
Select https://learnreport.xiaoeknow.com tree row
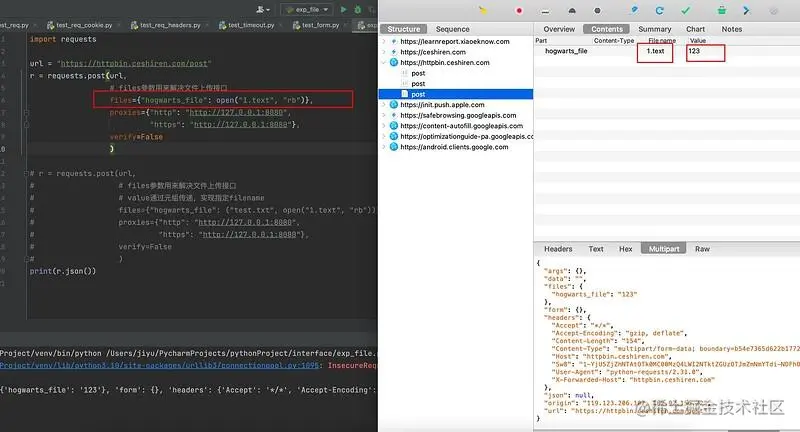(454, 41)
